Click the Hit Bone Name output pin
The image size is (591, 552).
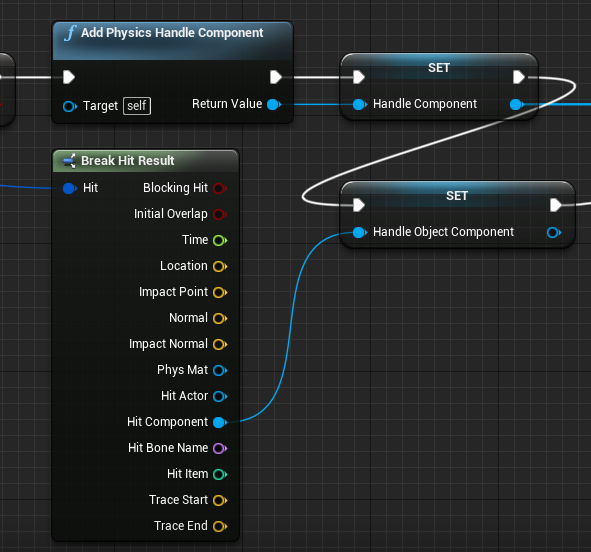tap(220, 448)
